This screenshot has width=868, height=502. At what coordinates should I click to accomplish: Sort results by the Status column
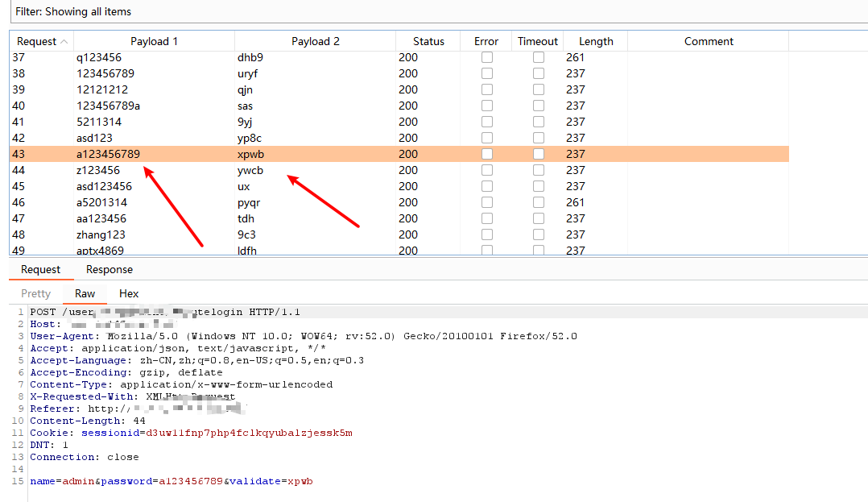pyautogui.click(x=428, y=41)
